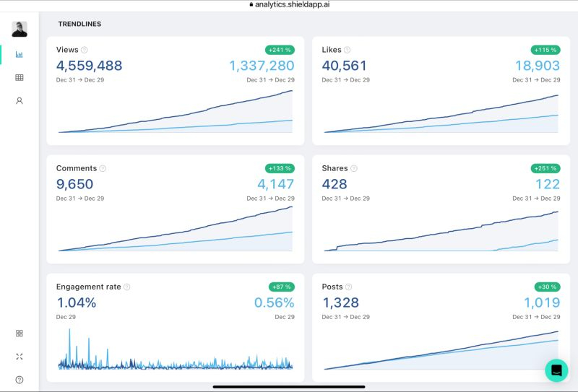Open the profile avatar in the sidebar
This screenshot has height=392, width=578.
[x=20, y=29]
